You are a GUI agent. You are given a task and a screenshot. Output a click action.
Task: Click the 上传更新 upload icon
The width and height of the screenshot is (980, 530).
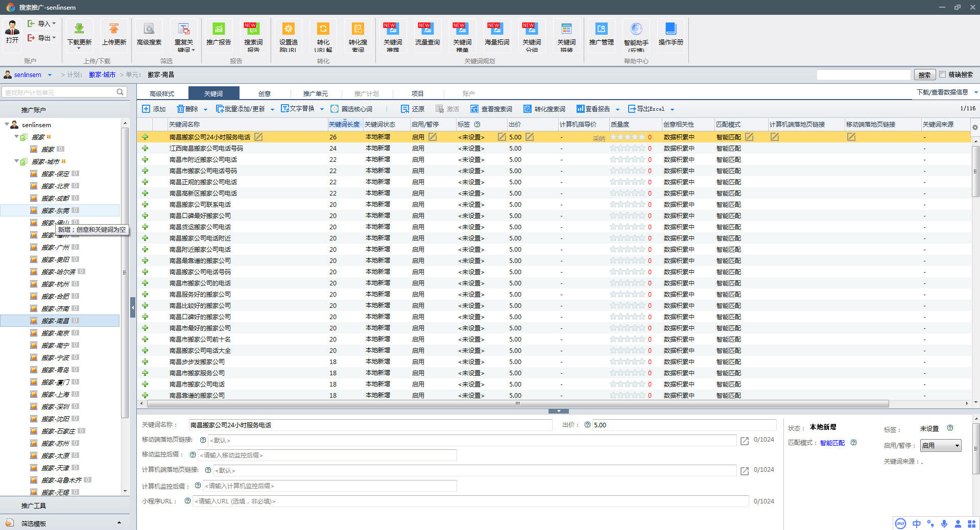click(x=113, y=29)
